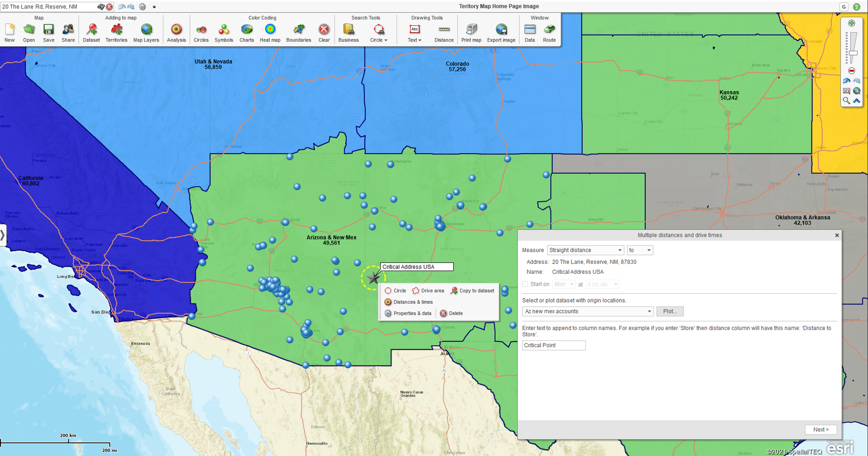Image resolution: width=868 pixels, height=456 pixels.
Task: Open the green help question icon
Action: [x=857, y=7]
